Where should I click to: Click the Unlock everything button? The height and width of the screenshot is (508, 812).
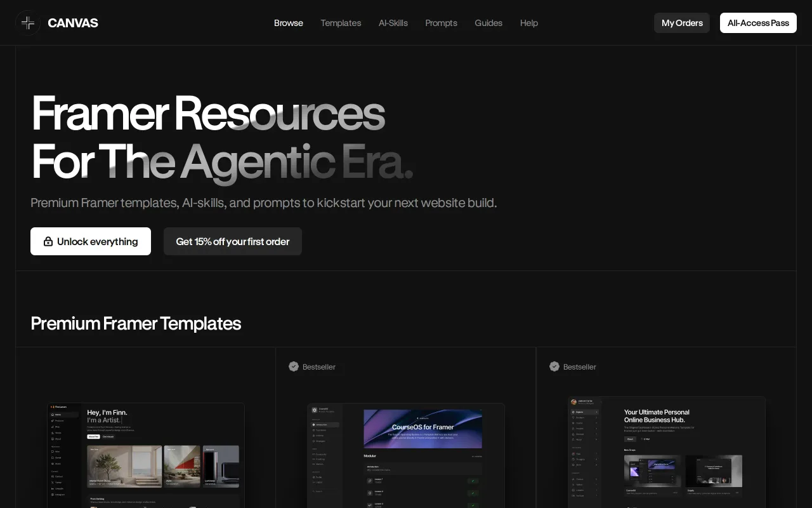[91, 241]
